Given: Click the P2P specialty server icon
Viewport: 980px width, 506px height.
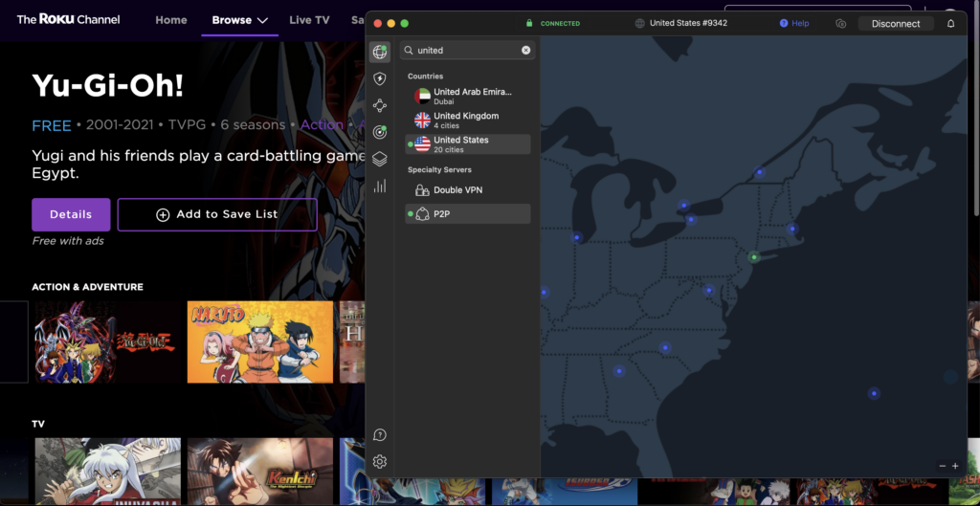Looking at the screenshot, I should pos(422,213).
